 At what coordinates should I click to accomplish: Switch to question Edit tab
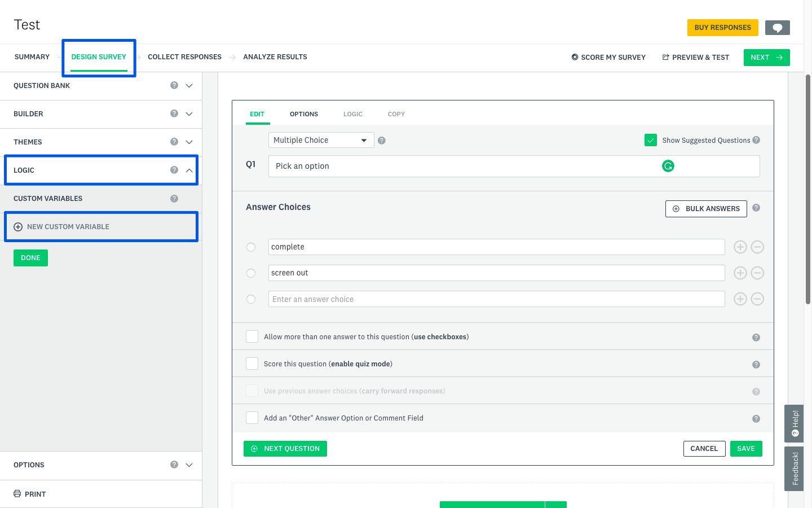pos(257,114)
